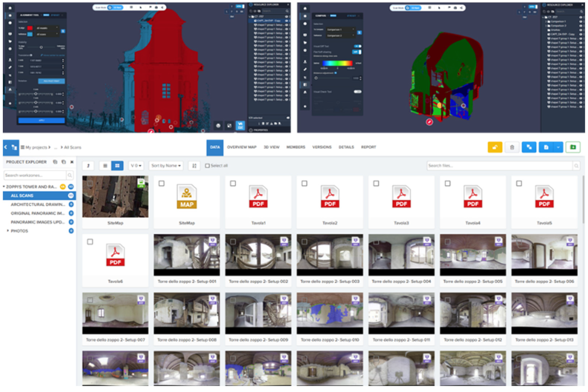
Task: Click the sort order direction icon
Action: 194,166
